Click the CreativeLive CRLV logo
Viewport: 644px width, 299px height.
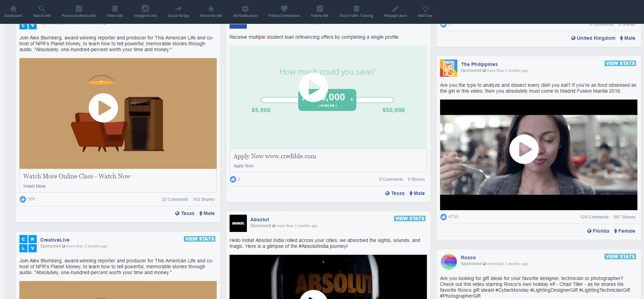coord(28,244)
